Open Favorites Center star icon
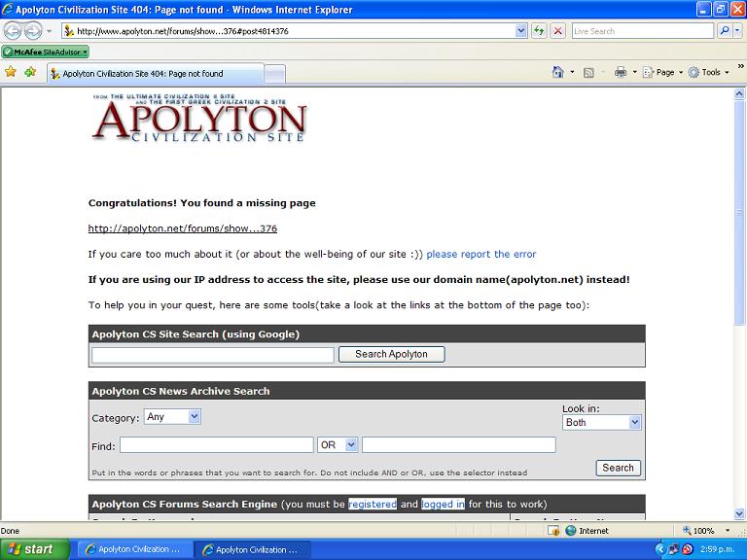This screenshot has height=560, width=747. click(11, 72)
